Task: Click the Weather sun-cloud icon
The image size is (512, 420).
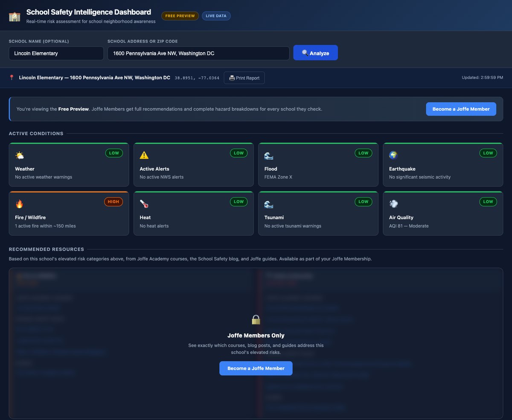Action: 20,156
